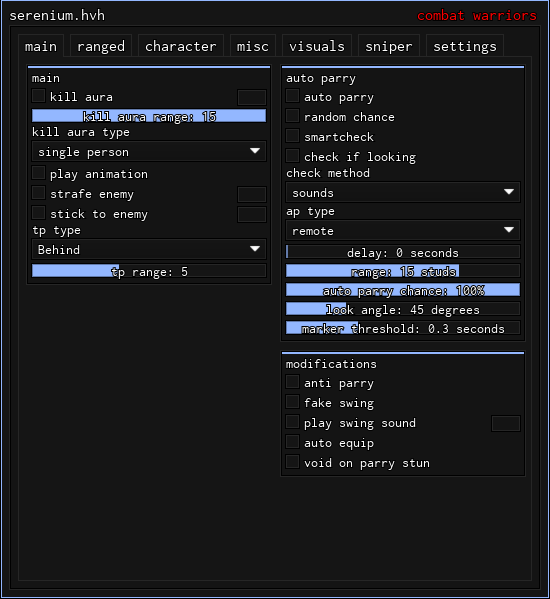Enable the anti parry checkbox
Image resolution: width=550 pixels, height=599 pixels.
[x=293, y=382]
